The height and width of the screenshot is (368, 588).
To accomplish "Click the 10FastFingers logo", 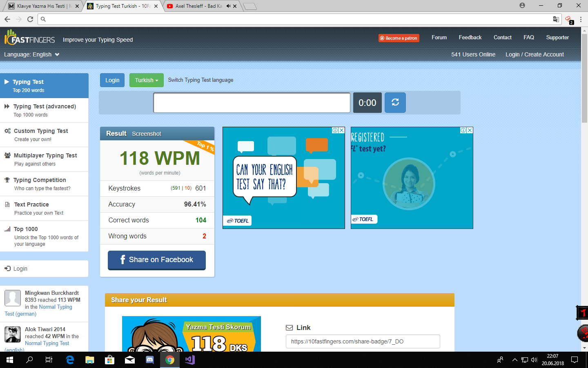I will [29, 38].
